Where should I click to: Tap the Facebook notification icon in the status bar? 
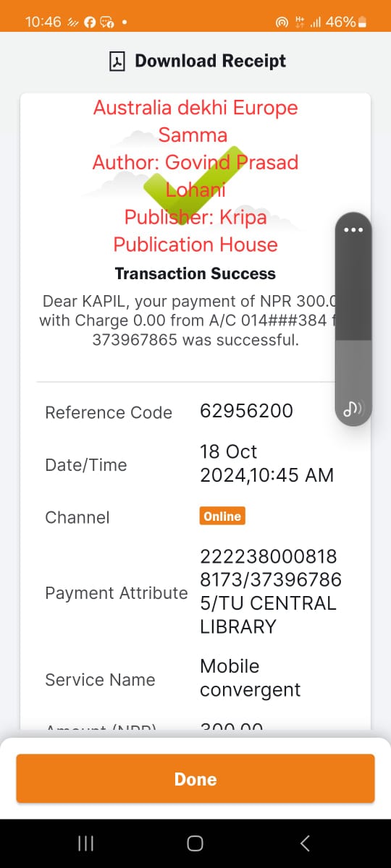[91, 22]
